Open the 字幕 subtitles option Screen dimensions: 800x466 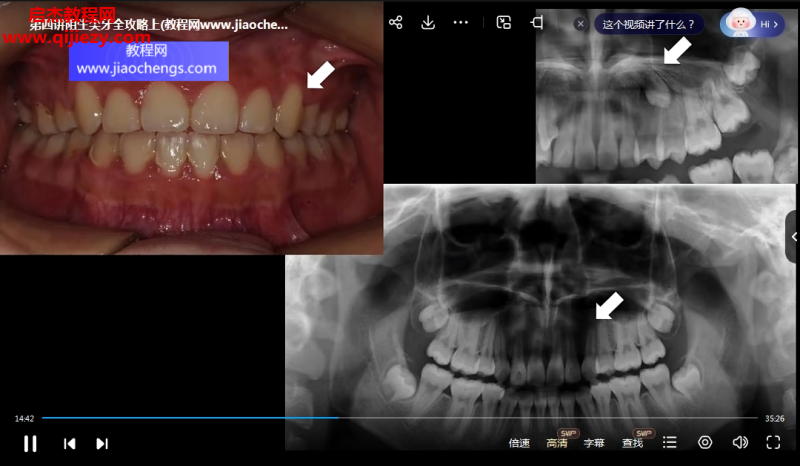[594, 443]
